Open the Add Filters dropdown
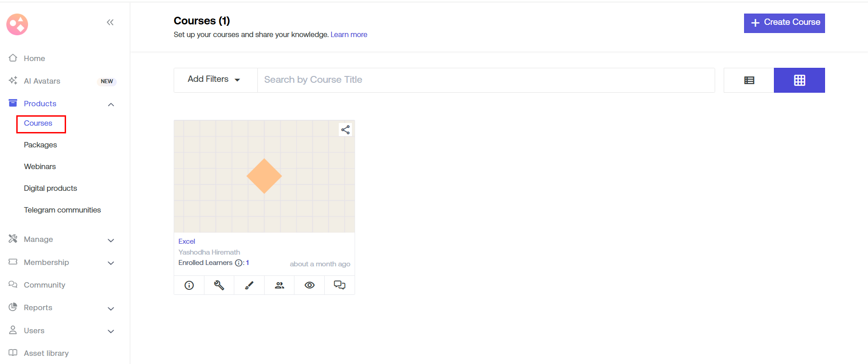The image size is (868, 364). (214, 80)
